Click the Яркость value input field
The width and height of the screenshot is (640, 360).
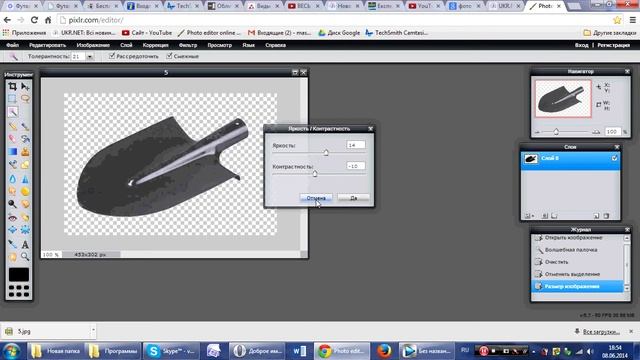(356, 145)
